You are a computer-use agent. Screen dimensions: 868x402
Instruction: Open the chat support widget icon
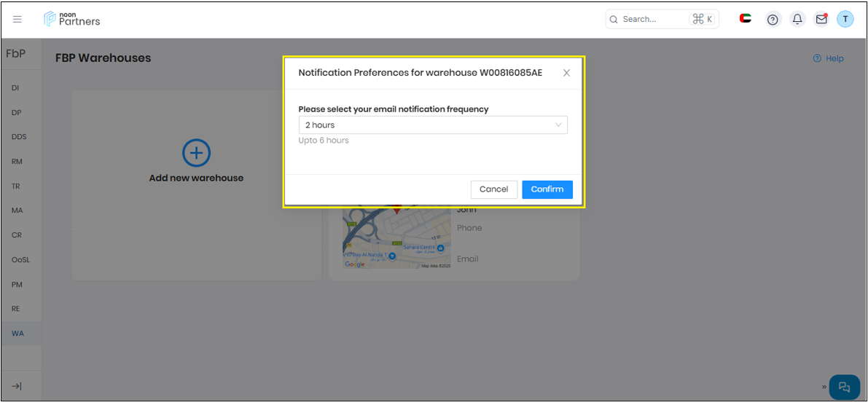844,387
